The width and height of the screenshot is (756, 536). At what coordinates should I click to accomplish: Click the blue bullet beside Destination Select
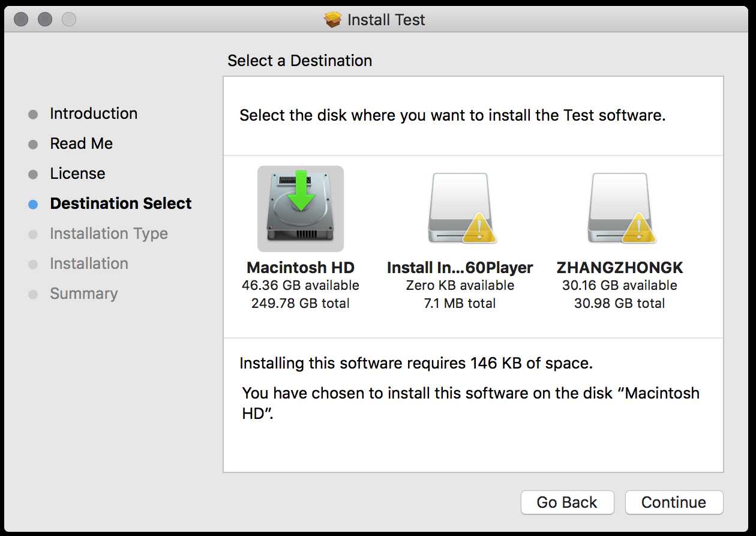33,204
